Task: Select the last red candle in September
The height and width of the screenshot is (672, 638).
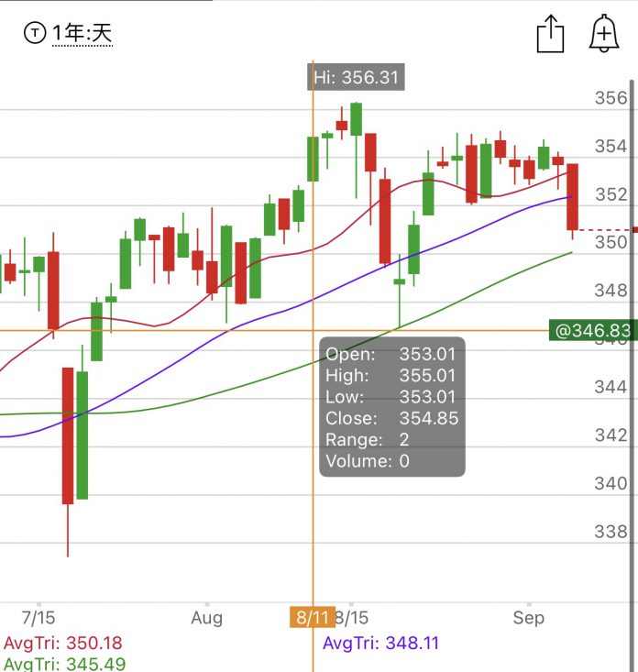Action: [573, 196]
